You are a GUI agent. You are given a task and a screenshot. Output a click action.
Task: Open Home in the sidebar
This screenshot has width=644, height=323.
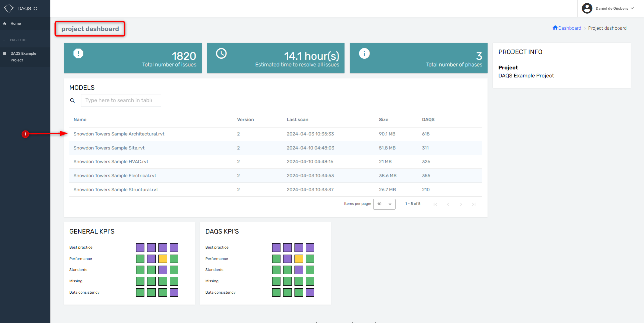pos(15,23)
